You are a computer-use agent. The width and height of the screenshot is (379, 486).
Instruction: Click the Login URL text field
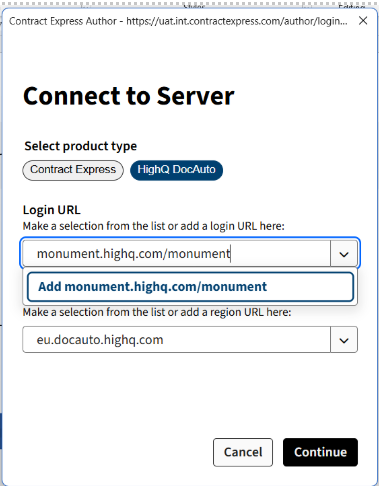click(176, 254)
